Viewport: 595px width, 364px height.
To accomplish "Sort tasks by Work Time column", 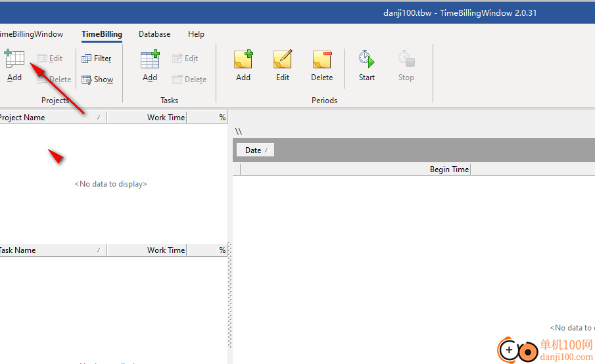I will pyautogui.click(x=147, y=250).
